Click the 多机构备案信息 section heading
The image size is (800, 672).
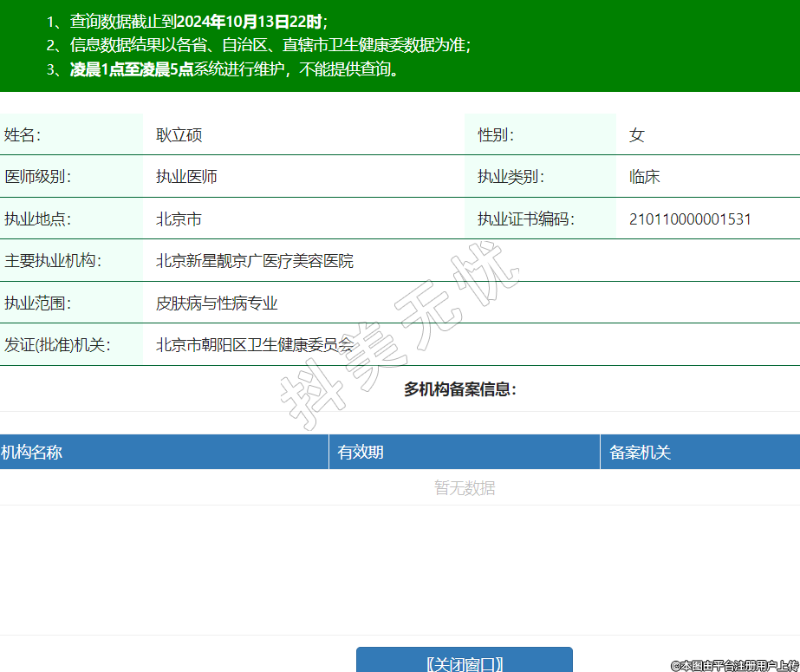coord(460,390)
